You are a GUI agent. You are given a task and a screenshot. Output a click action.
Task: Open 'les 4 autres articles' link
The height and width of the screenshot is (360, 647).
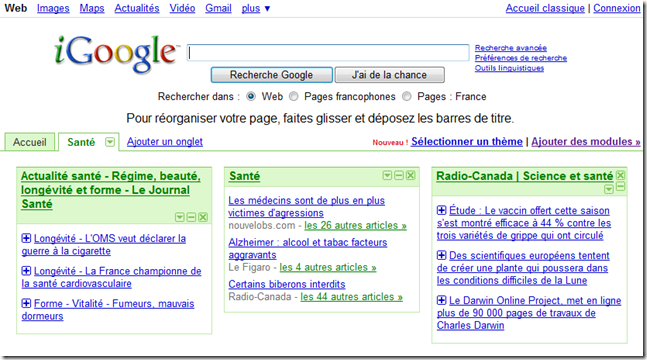point(328,267)
